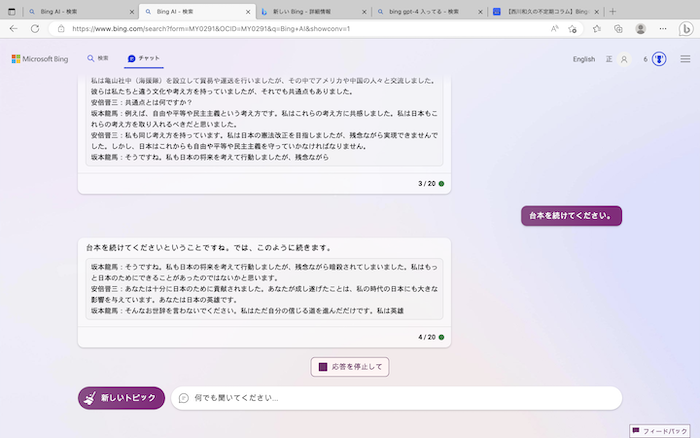
Task: Select the チャット chat tab
Action: tap(143, 59)
